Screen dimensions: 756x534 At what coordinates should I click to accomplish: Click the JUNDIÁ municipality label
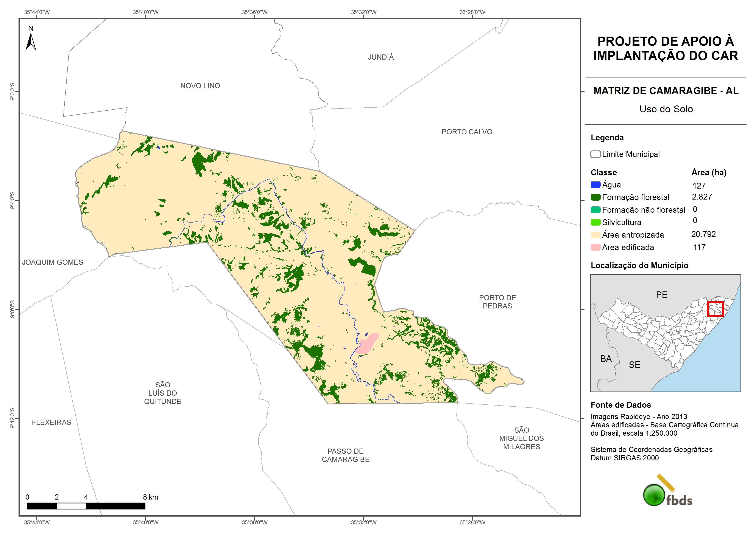381,57
